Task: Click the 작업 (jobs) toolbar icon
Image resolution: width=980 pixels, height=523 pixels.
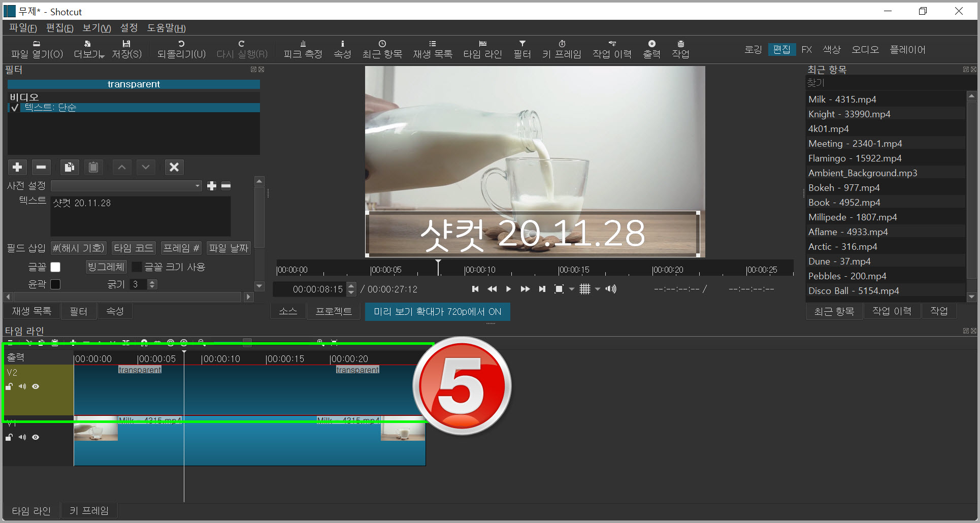Action: [680, 49]
